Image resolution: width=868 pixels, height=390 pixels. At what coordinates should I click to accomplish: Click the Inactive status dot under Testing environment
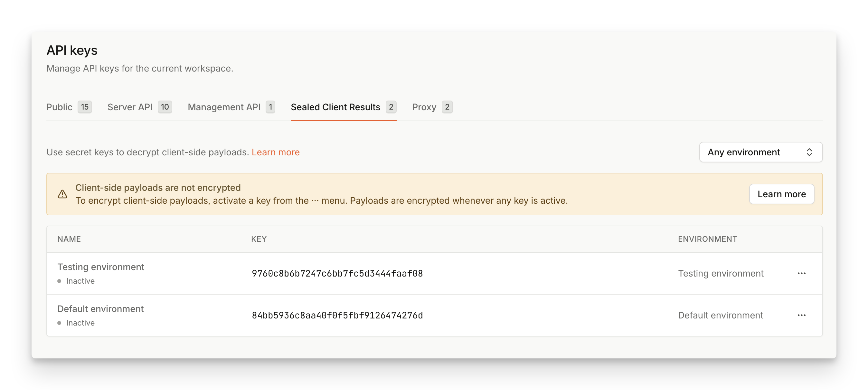59,281
